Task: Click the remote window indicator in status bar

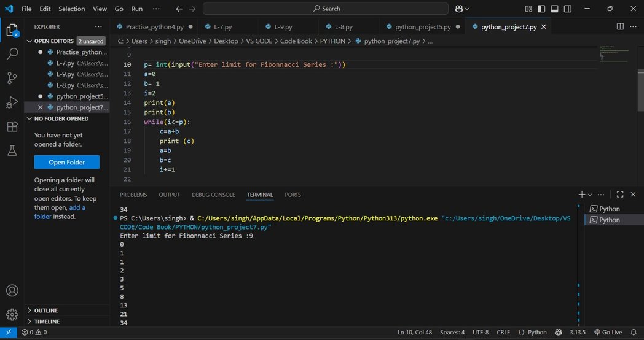Action: (x=8, y=332)
